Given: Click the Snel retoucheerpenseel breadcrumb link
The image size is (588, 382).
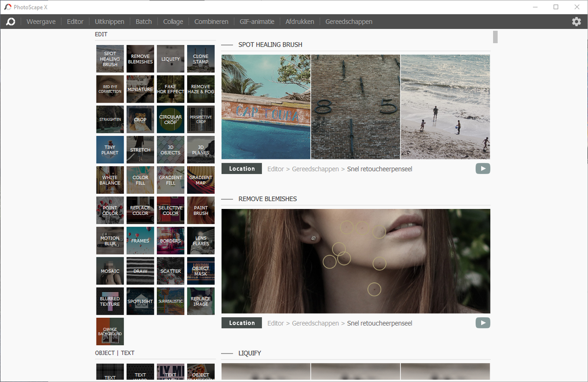Looking at the screenshot, I should pyautogui.click(x=380, y=169).
